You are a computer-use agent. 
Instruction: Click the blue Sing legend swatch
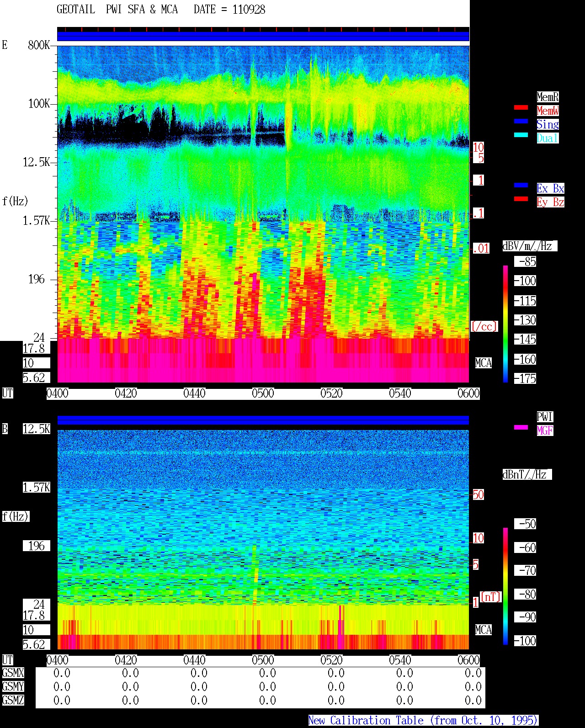[x=521, y=121]
